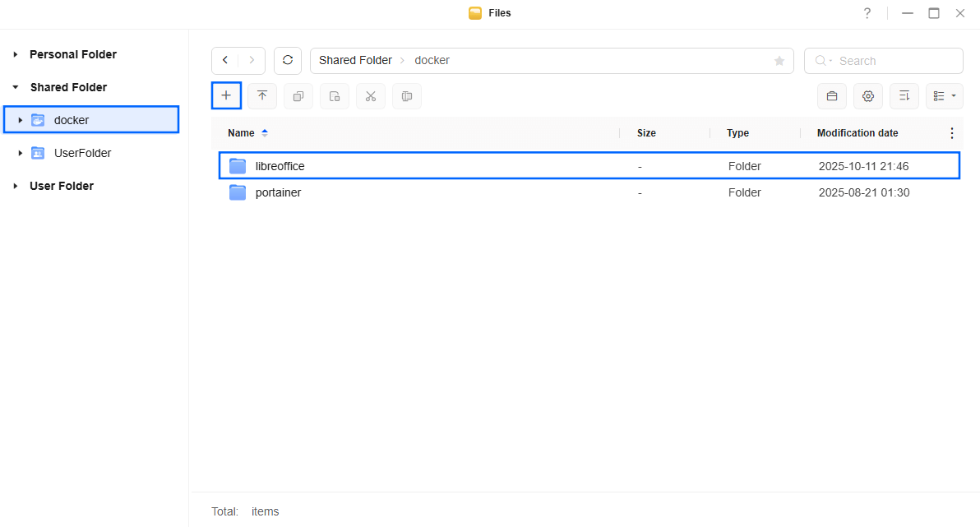Click the refresh folder icon
The width and height of the screenshot is (980, 527).
point(288,61)
